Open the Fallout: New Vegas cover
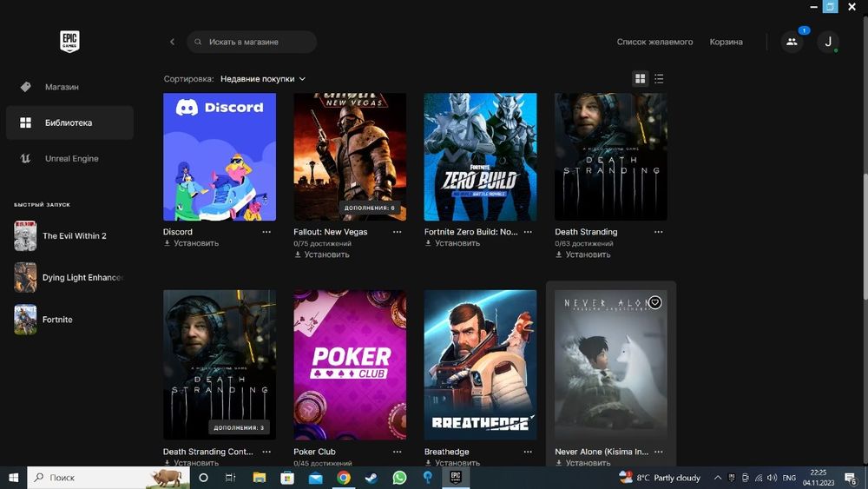 pos(350,156)
